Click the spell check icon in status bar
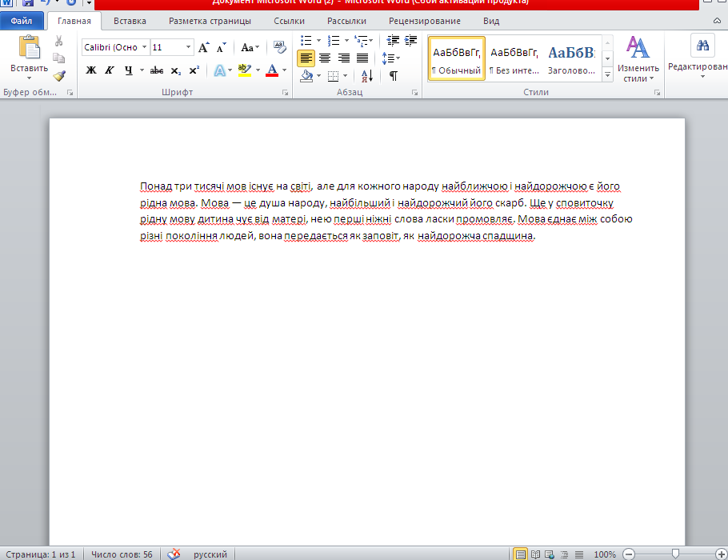This screenshot has height=560, width=728. 174,554
